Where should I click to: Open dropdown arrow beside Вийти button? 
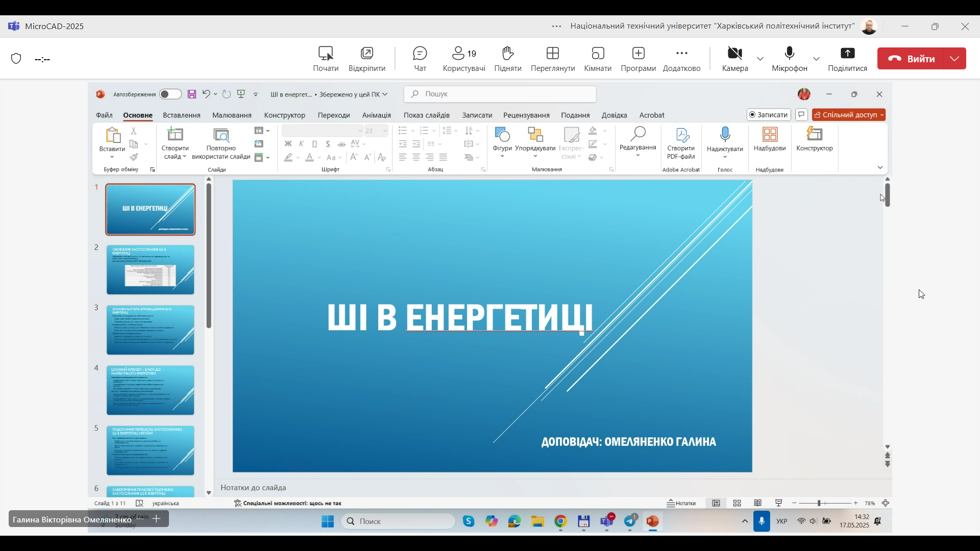pos(955,59)
